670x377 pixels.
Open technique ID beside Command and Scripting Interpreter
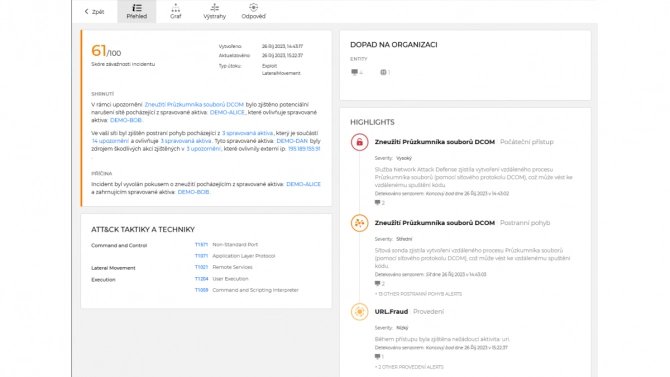pos(201,290)
